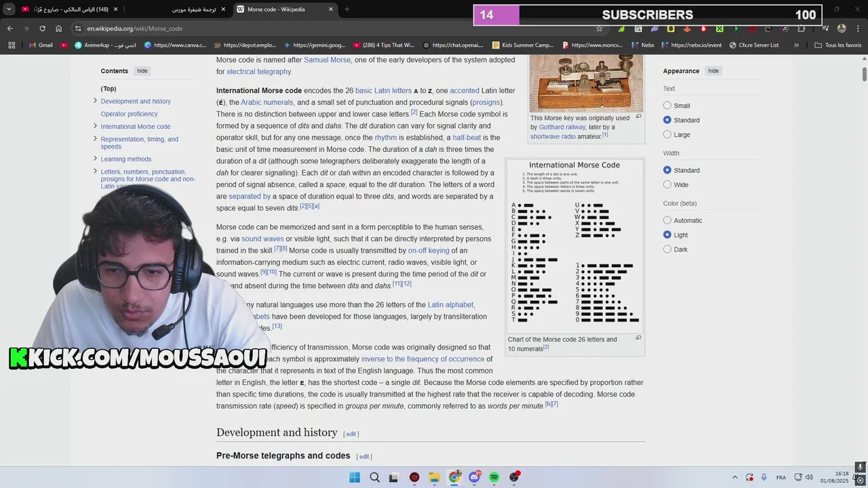868x488 pixels.
Task: Show more bookmarks with overflow chevron
Action: [x=796, y=45]
